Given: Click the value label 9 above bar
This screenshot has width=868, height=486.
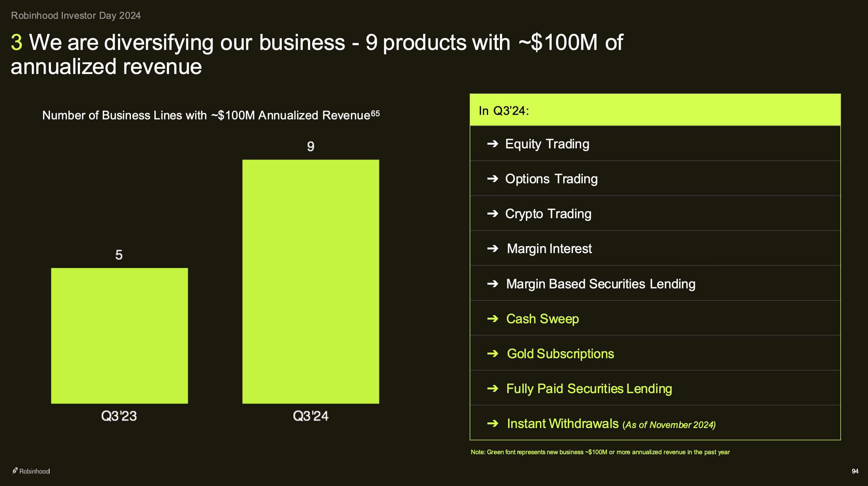Looking at the screenshot, I should click(311, 146).
